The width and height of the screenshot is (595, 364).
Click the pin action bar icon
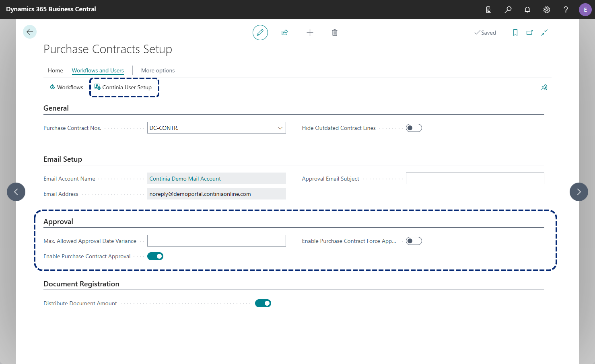click(544, 87)
